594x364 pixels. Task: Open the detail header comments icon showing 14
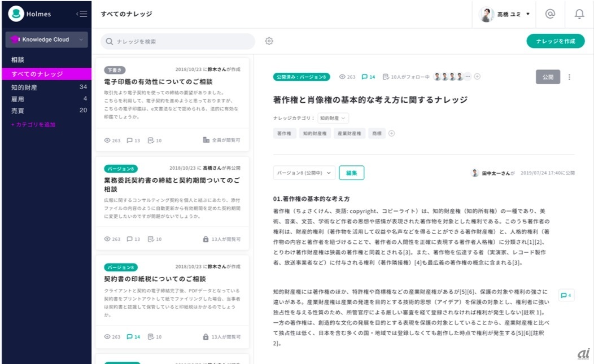point(364,77)
